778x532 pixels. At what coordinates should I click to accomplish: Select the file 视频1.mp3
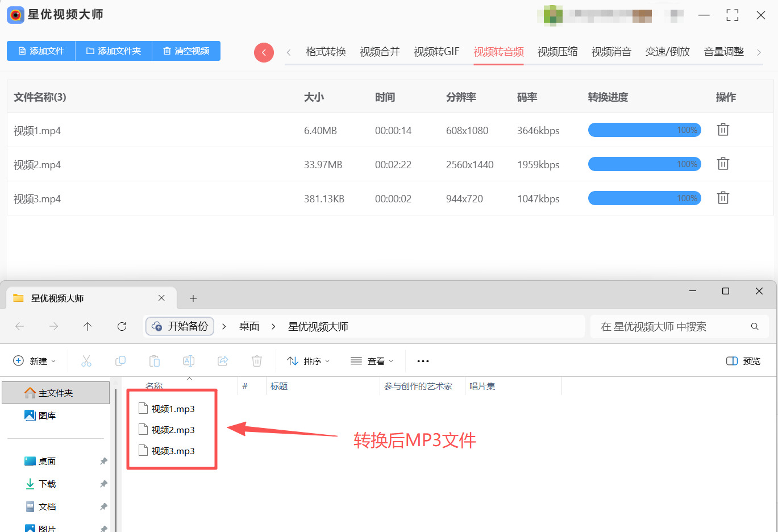pos(167,409)
